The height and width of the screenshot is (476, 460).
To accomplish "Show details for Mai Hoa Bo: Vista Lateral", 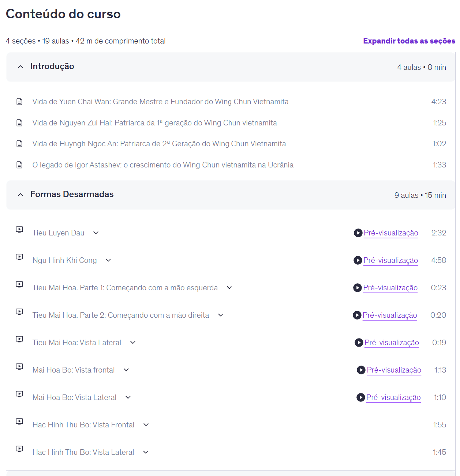I will 128,397.
